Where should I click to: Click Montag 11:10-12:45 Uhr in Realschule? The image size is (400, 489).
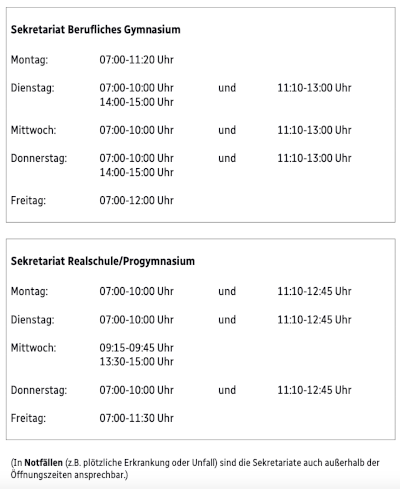pyautogui.click(x=314, y=291)
